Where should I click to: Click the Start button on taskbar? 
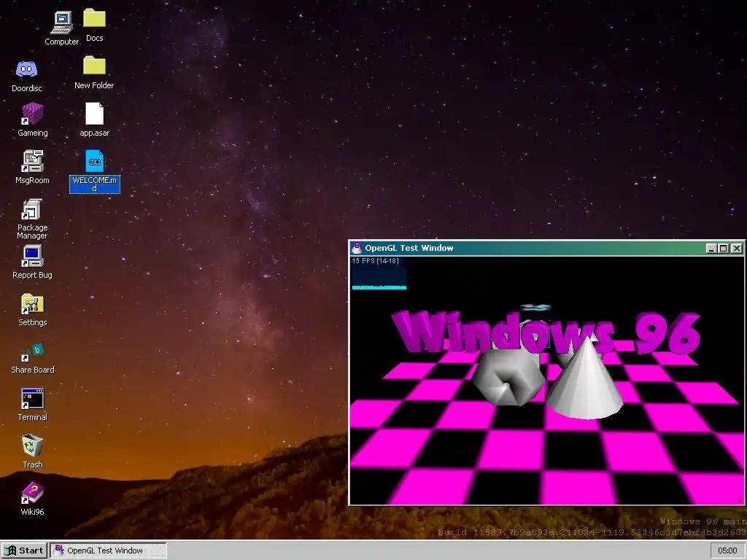point(24,551)
